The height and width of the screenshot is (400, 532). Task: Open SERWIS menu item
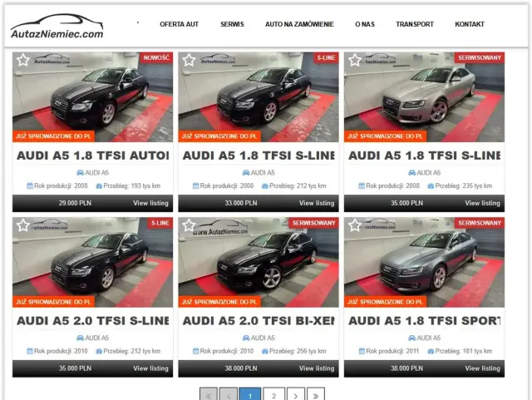coord(232,24)
